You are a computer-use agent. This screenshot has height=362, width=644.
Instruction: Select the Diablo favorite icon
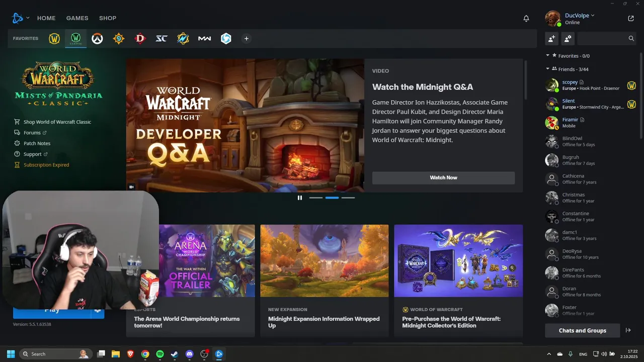(140, 38)
